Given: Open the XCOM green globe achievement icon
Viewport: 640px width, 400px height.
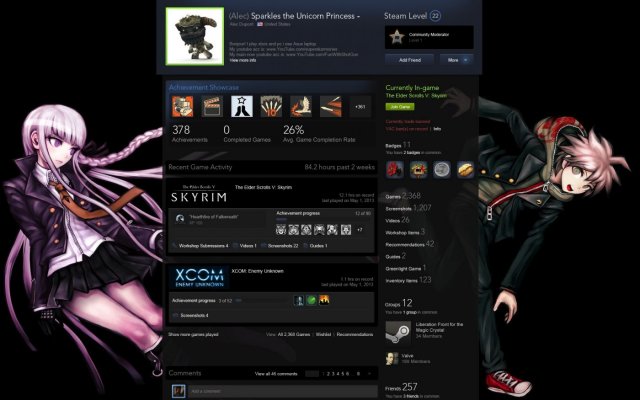Looking at the screenshot, I should click(x=311, y=300).
